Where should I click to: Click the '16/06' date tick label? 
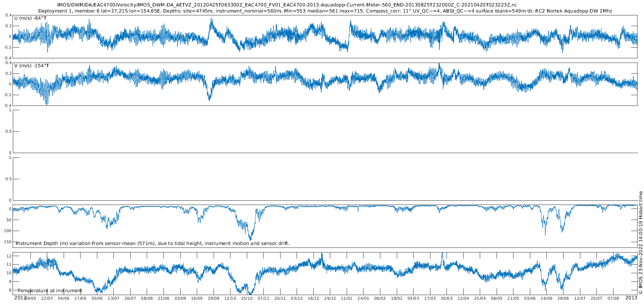[546, 298]
